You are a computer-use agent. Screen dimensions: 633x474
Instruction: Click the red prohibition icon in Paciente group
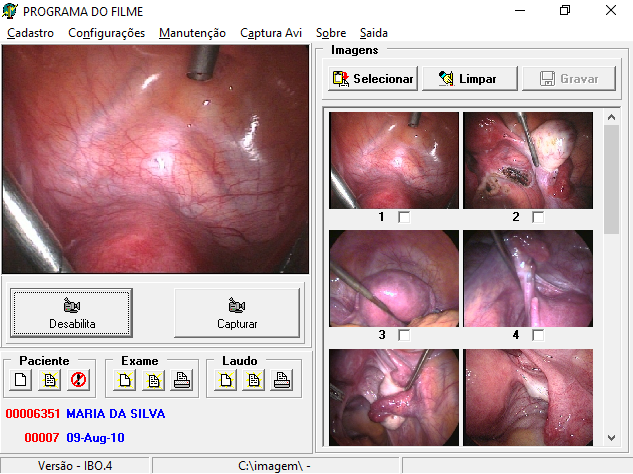pyautogui.click(x=76, y=380)
